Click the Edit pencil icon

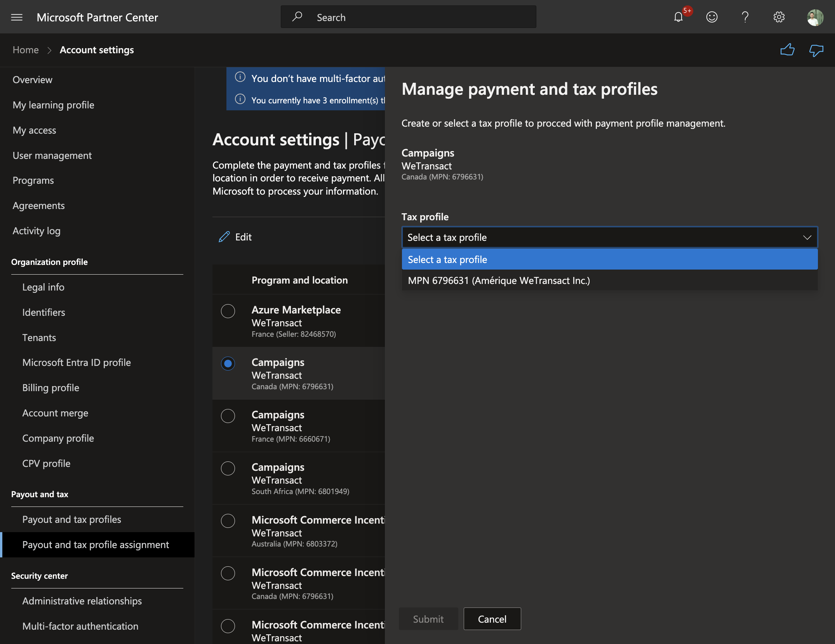click(224, 237)
